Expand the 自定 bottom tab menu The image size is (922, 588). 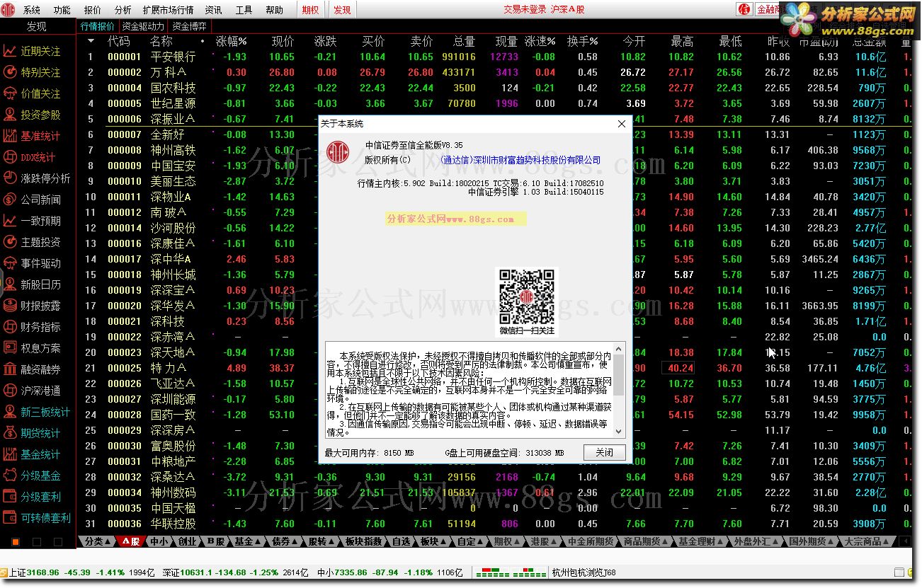click(x=469, y=541)
